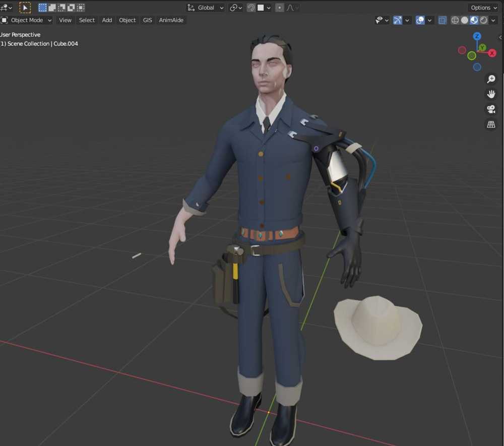Choose wireframe viewport shading sphere
This screenshot has width=504, height=446.
455,20
